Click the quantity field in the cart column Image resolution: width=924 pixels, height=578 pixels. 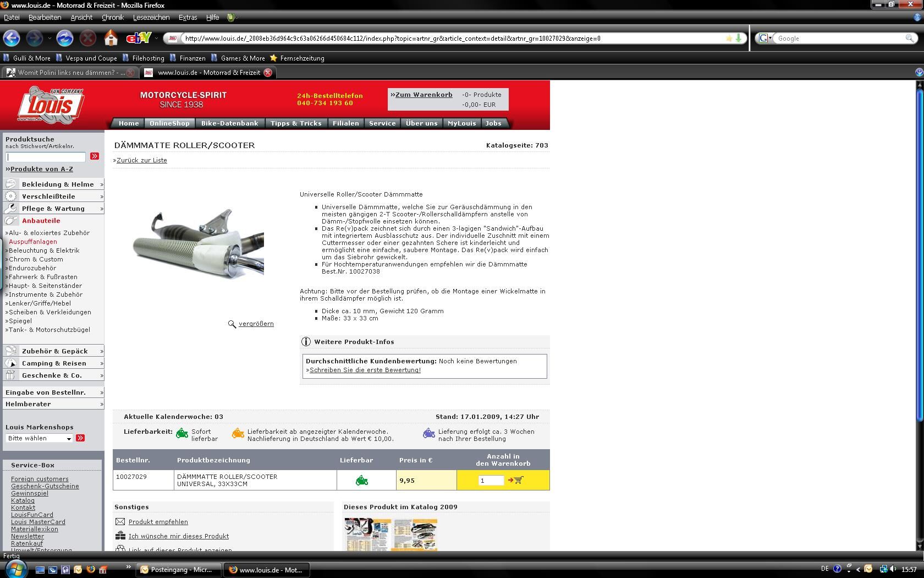click(x=491, y=481)
